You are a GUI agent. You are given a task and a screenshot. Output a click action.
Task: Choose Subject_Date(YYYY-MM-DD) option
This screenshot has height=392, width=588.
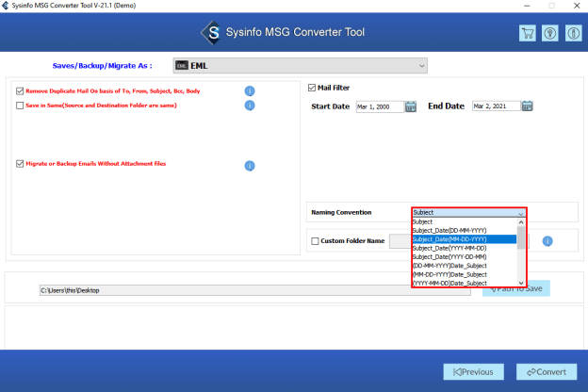tap(465, 248)
